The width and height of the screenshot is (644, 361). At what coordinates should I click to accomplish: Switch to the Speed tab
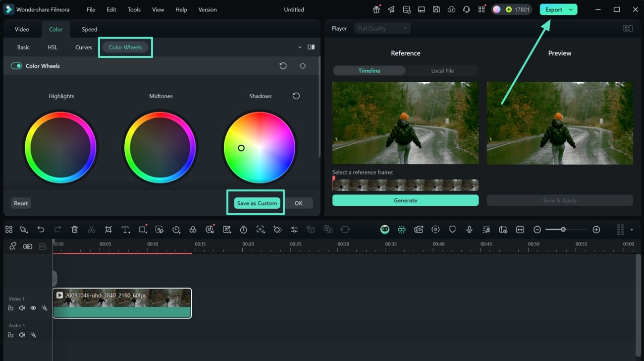(x=89, y=29)
